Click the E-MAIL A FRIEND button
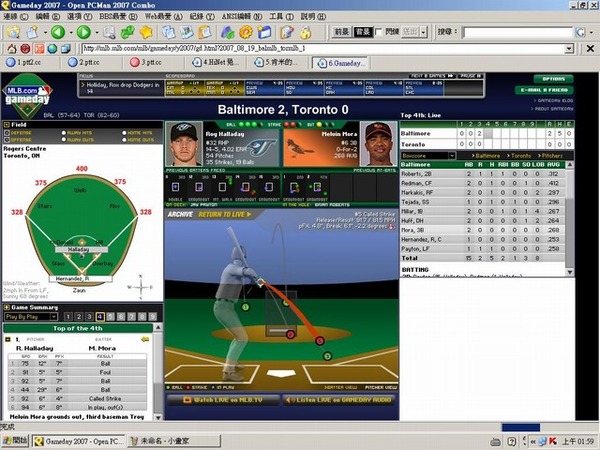 (544, 90)
